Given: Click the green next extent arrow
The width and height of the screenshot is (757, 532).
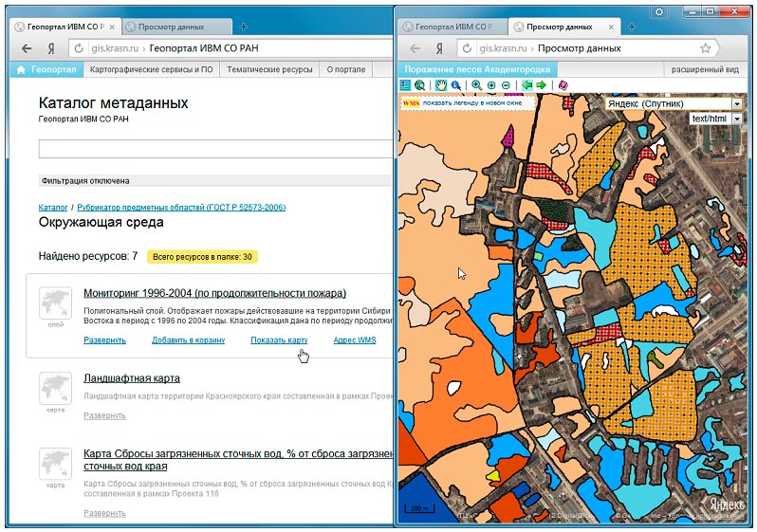Looking at the screenshot, I should (x=542, y=85).
